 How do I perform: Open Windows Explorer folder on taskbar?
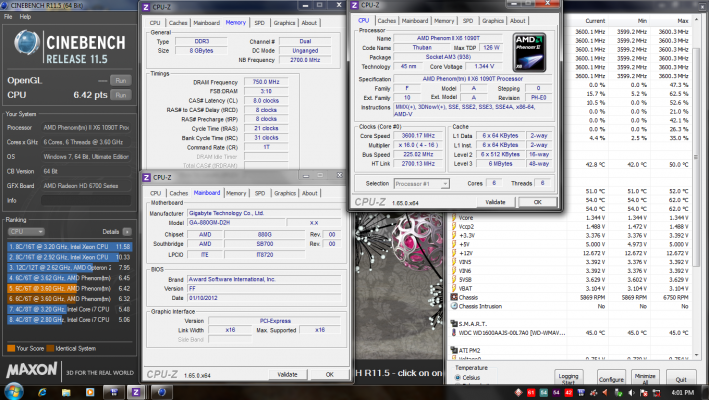tap(66, 392)
